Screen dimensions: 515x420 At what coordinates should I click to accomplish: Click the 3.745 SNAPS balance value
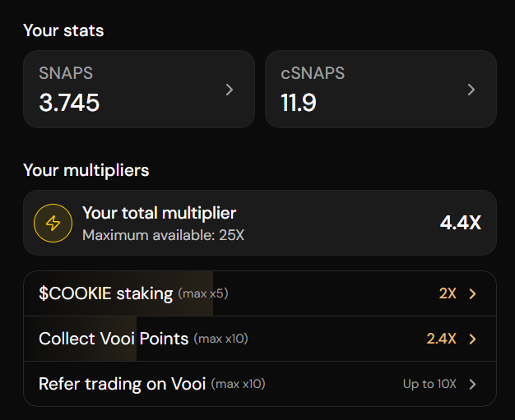click(69, 103)
